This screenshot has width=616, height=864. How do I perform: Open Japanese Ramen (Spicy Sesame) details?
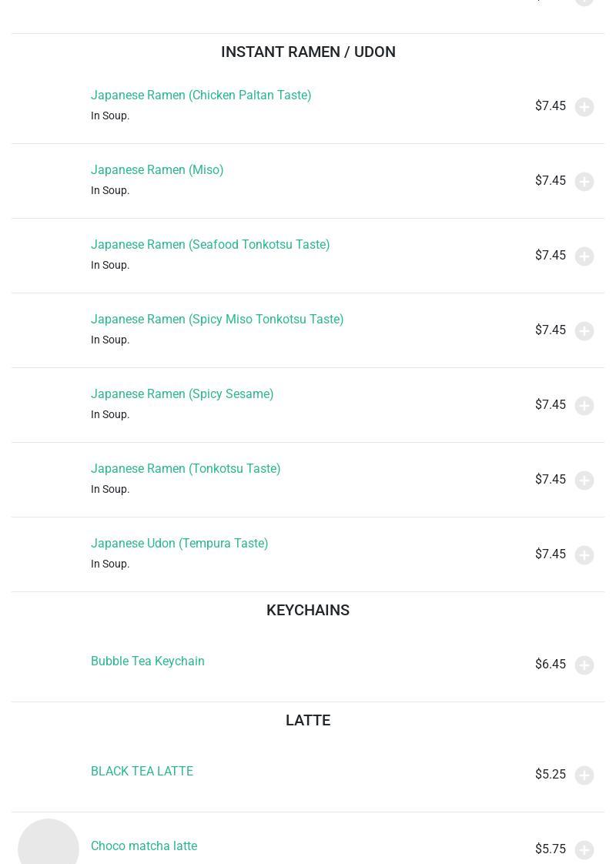click(x=182, y=394)
